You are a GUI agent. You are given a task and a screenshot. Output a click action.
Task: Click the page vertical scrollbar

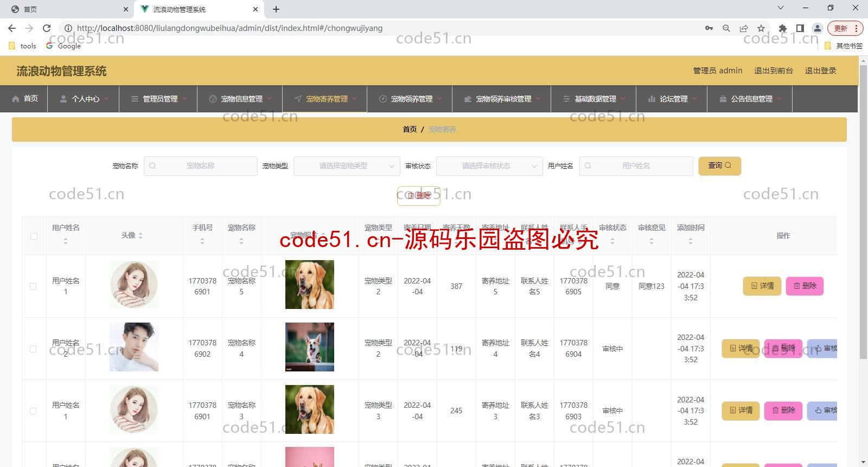click(x=863, y=212)
